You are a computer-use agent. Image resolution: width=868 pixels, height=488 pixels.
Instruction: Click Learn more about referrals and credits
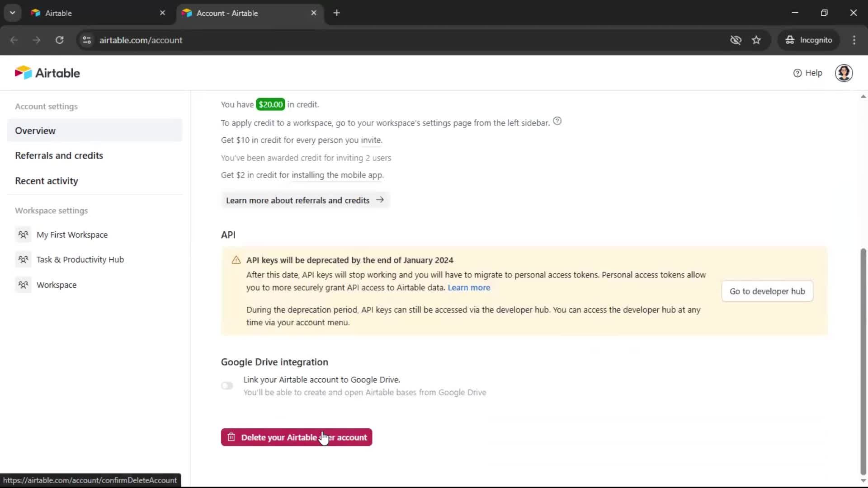305,200
